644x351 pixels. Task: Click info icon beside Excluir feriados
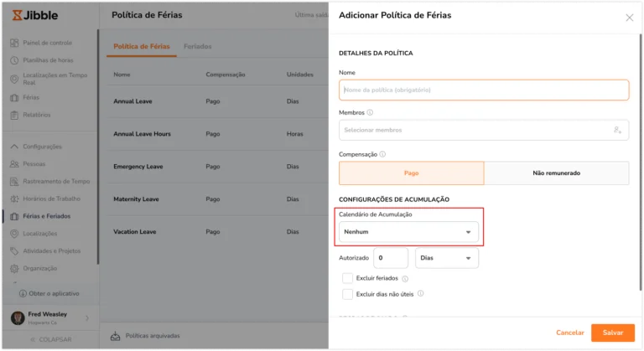coord(405,279)
